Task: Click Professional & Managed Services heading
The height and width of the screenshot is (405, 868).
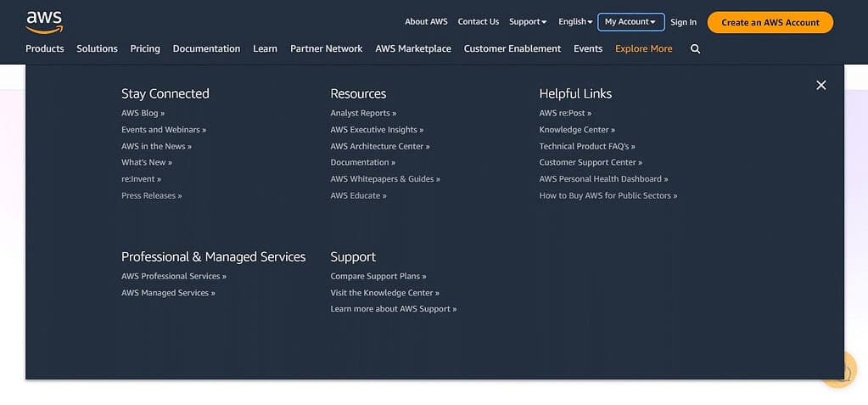Action: click(214, 256)
